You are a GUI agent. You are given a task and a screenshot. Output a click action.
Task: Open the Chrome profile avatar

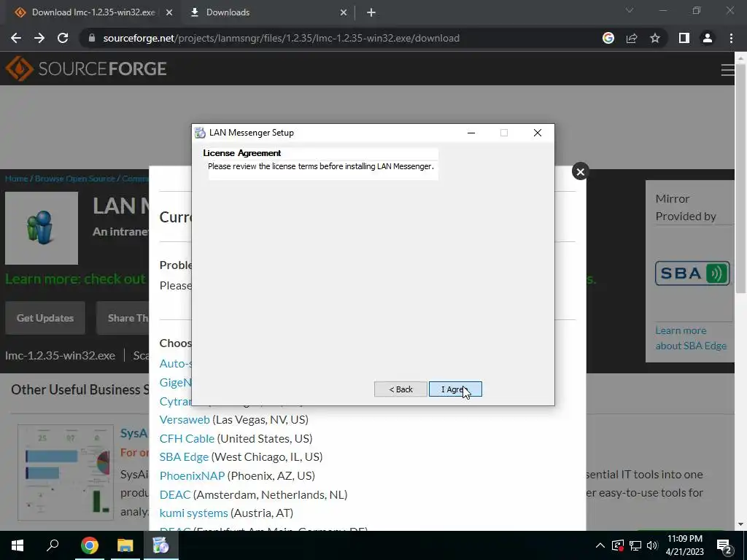point(708,38)
